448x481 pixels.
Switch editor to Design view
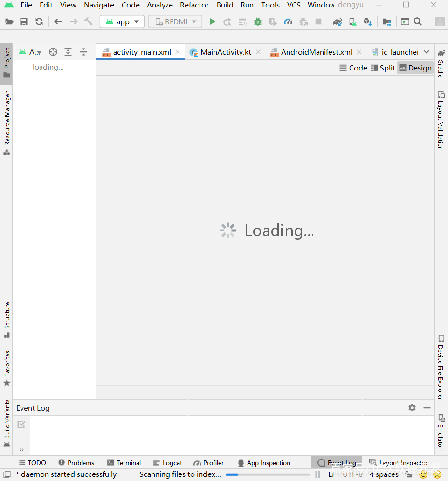tap(415, 68)
